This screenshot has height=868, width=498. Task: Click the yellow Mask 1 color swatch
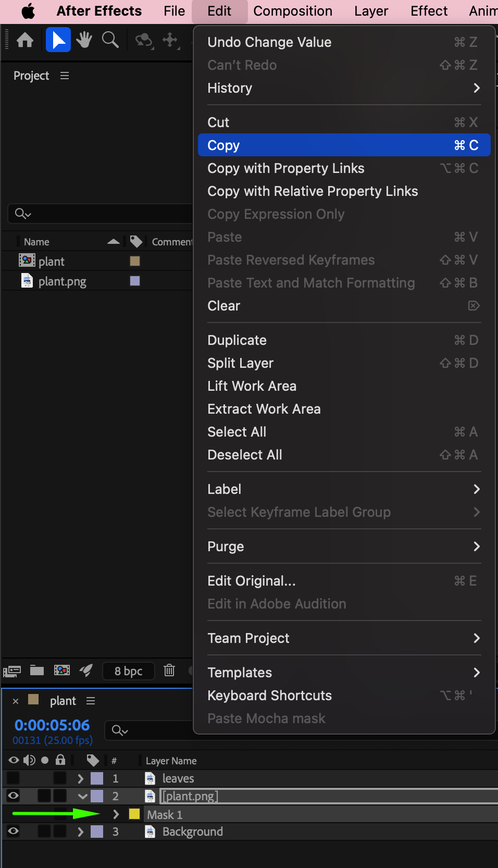pyautogui.click(x=134, y=814)
